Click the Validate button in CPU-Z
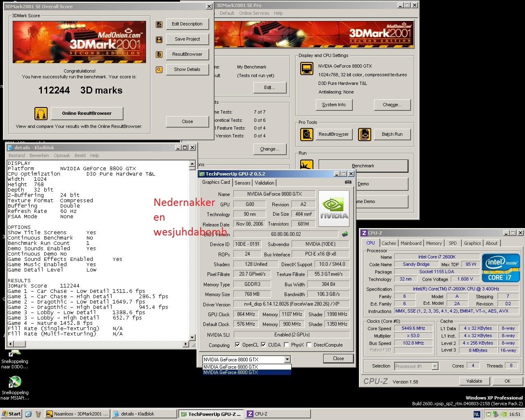 click(x=474, y=381)
